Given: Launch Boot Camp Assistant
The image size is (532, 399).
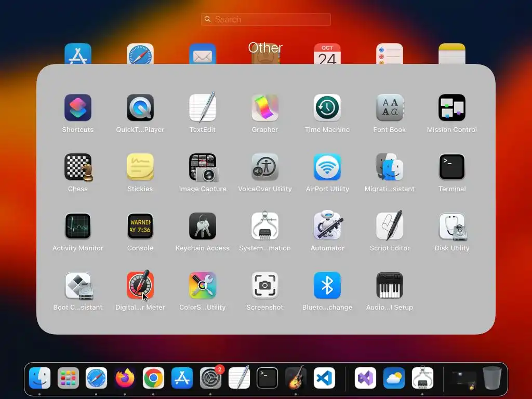Looking at the screenshot, I should (79, 286).
